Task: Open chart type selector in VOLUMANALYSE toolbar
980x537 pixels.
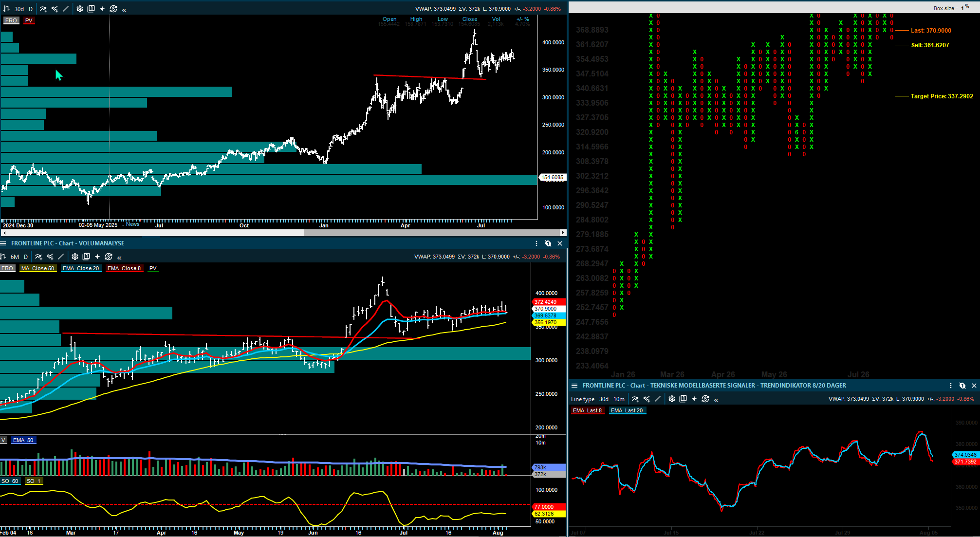Action: (x=3, y=257)
